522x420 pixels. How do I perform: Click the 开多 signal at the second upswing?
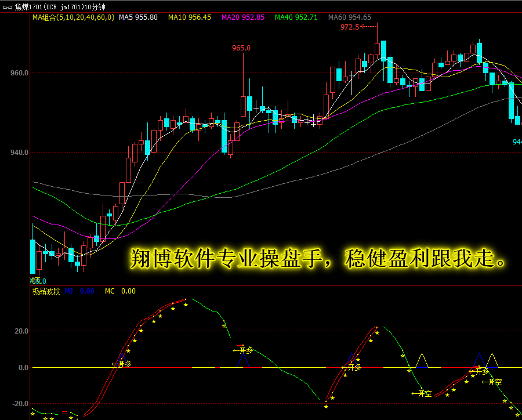click(x=351, y=367)
